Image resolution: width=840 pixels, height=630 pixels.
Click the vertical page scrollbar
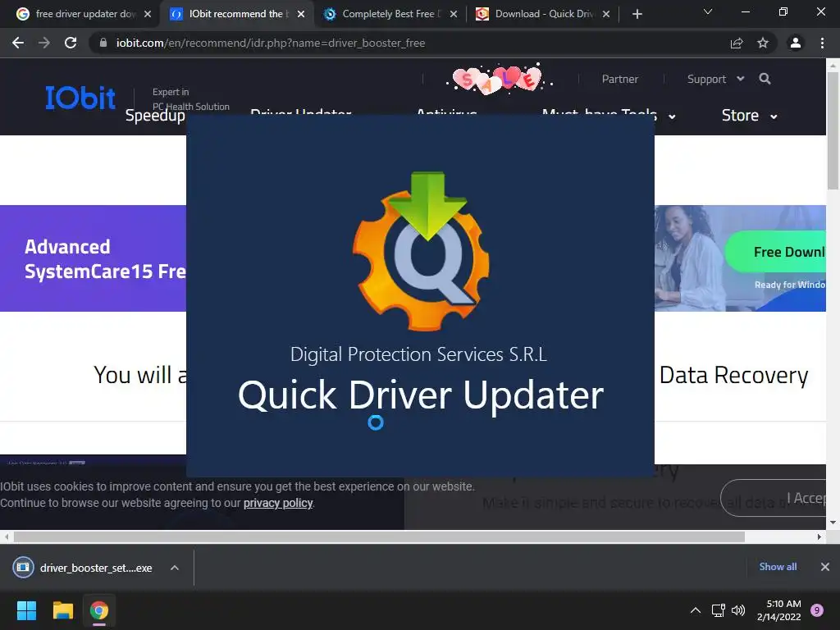tap(833, 131)
